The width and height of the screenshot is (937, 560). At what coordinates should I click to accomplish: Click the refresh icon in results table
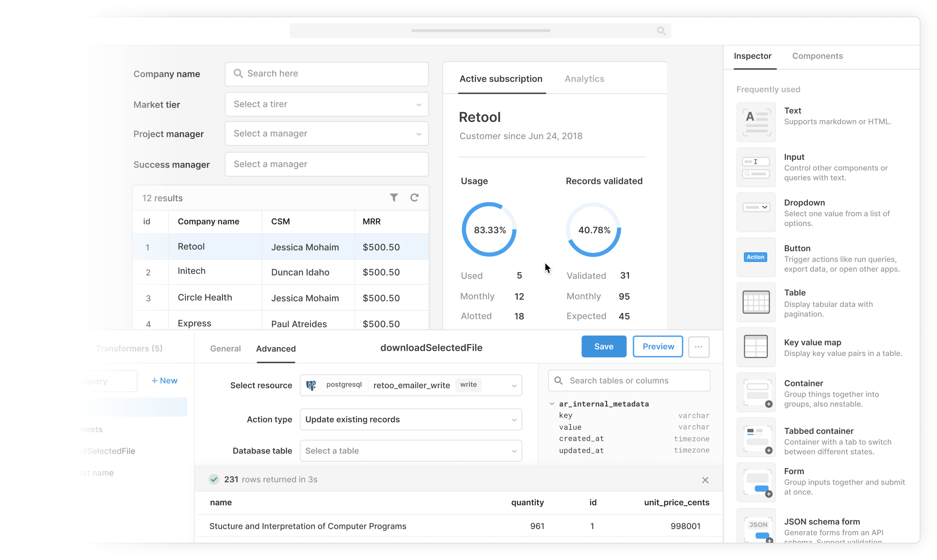point(414,197)
